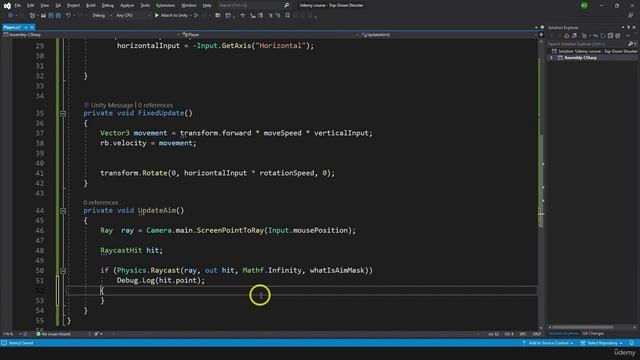This screenshot has height=360, width=640.
Task: Click the Solution Explorer properties icon
Action: click(618, 36)
